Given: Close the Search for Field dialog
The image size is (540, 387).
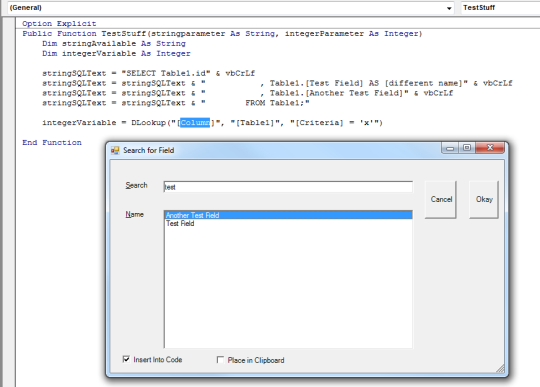Looking at the screenshot, I should pyautogui.click(x=490, y=148).
